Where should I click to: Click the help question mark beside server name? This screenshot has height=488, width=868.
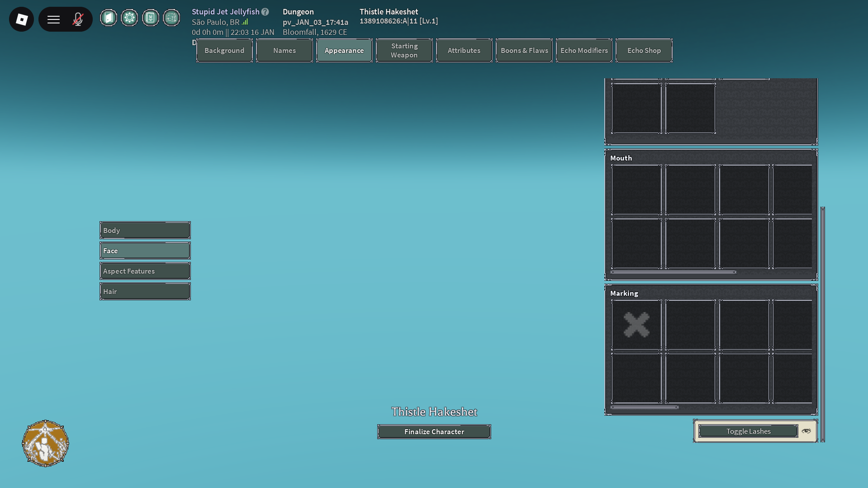tap(265, 12)
